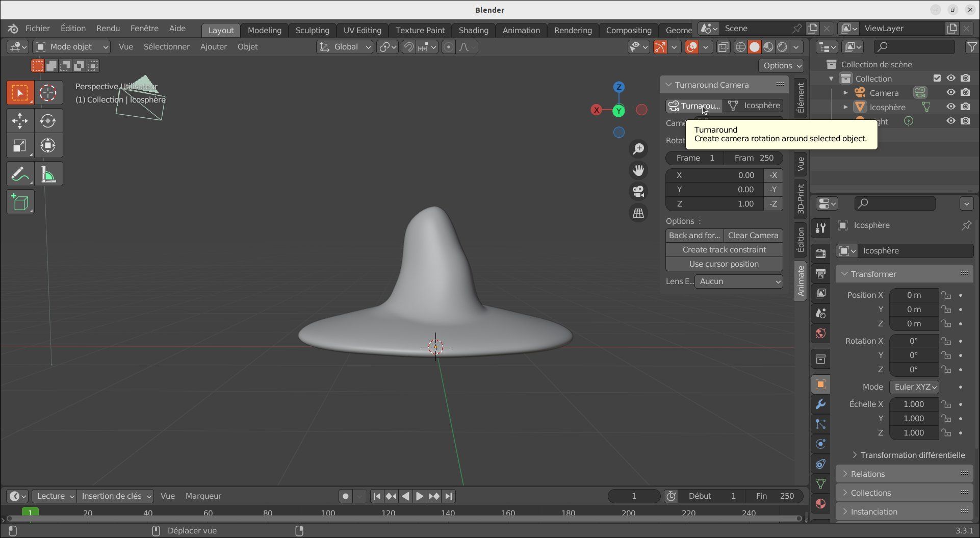This screenshot has height=538, width=980.
Task: Click the Clear Camera button
Action: tap(753, 236)
